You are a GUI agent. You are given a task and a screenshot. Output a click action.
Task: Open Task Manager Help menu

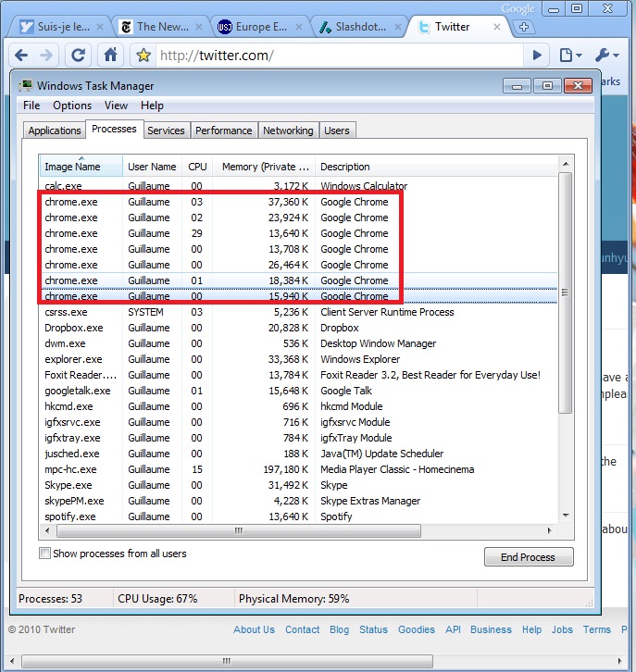tap(152, 106)
